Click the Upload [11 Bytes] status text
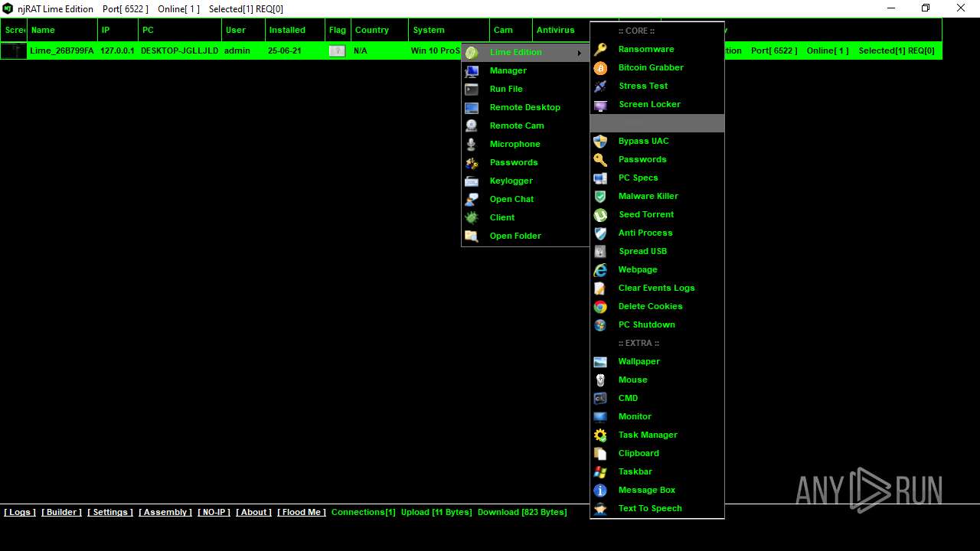This screenshot has height=551, width=980. pos(436,512)
